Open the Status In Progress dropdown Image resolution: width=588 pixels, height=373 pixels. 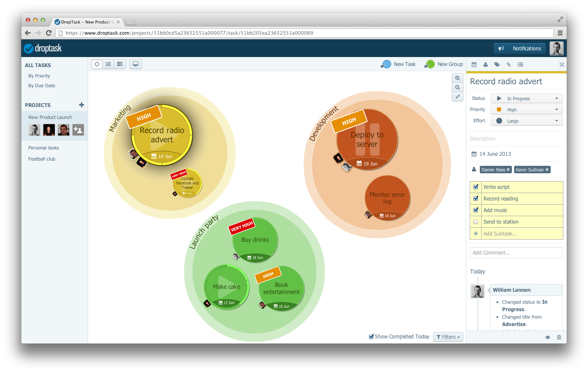(x=526, y=98)
